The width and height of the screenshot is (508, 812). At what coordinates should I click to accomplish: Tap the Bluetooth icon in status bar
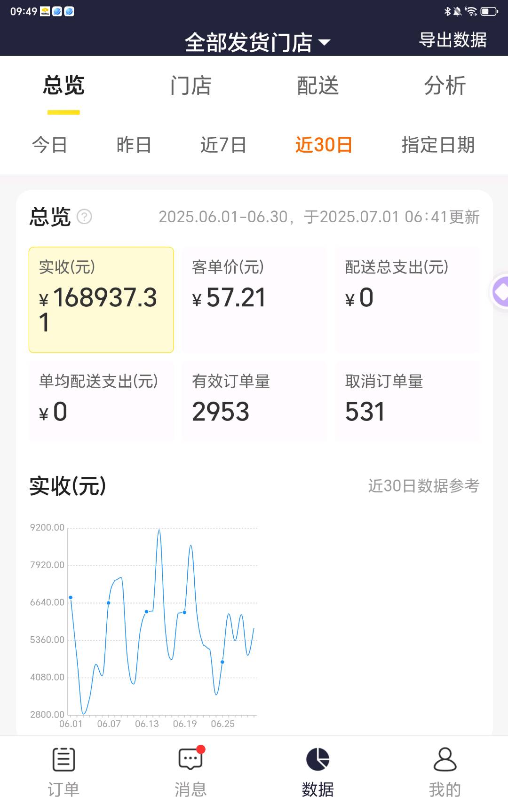pos(447,11)
